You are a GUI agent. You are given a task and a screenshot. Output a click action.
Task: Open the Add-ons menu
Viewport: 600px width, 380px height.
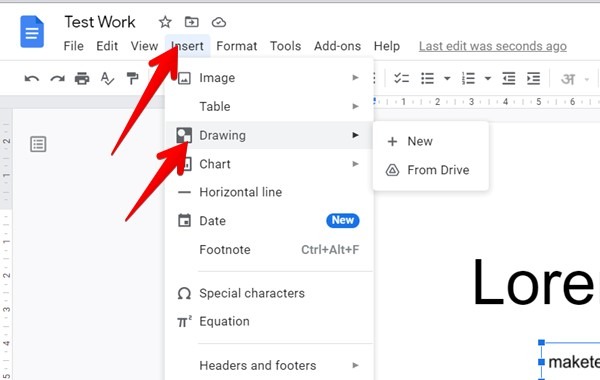click(x=337, y=46)
